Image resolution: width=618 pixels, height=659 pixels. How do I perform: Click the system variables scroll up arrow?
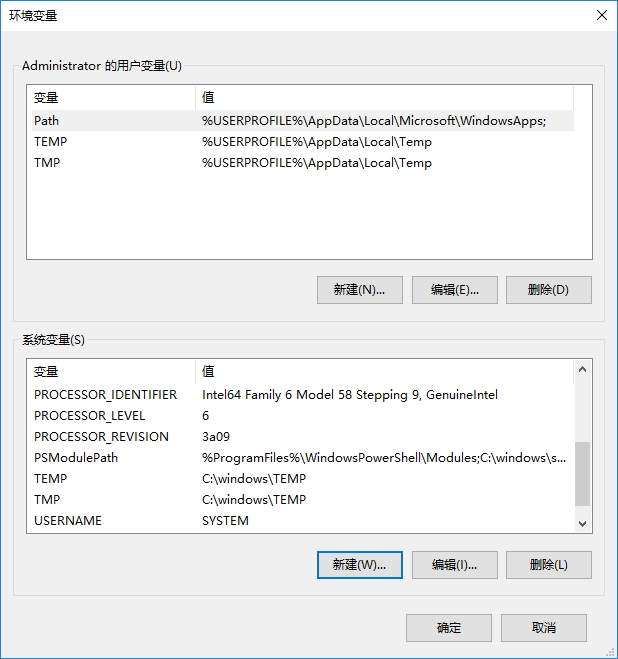coord(582,369)
